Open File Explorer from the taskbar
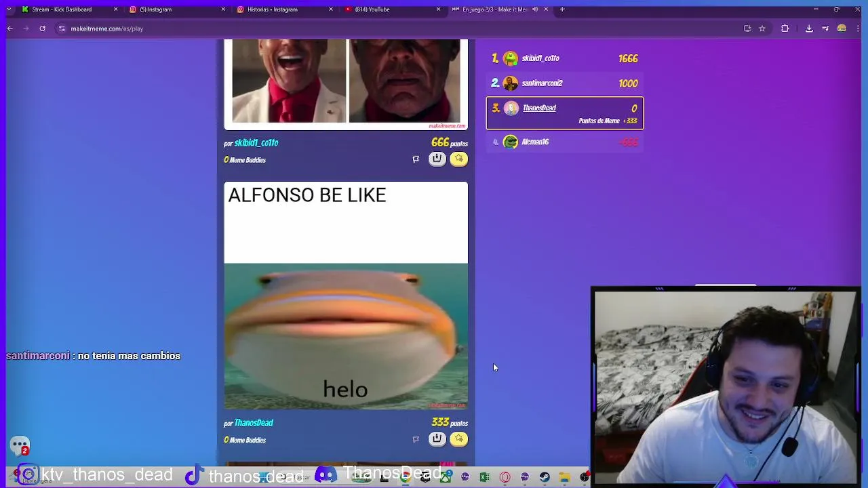This screenshot has height=488, width=868. [x=564, y=477]
